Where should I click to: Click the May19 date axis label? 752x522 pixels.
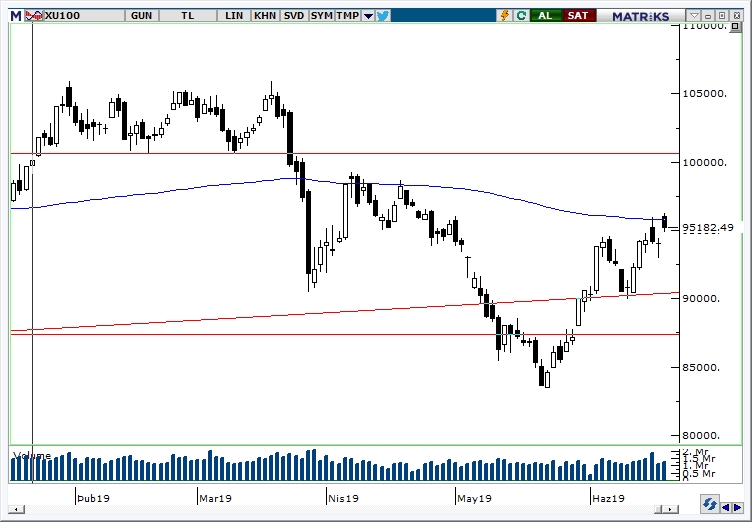coord(474,498)
